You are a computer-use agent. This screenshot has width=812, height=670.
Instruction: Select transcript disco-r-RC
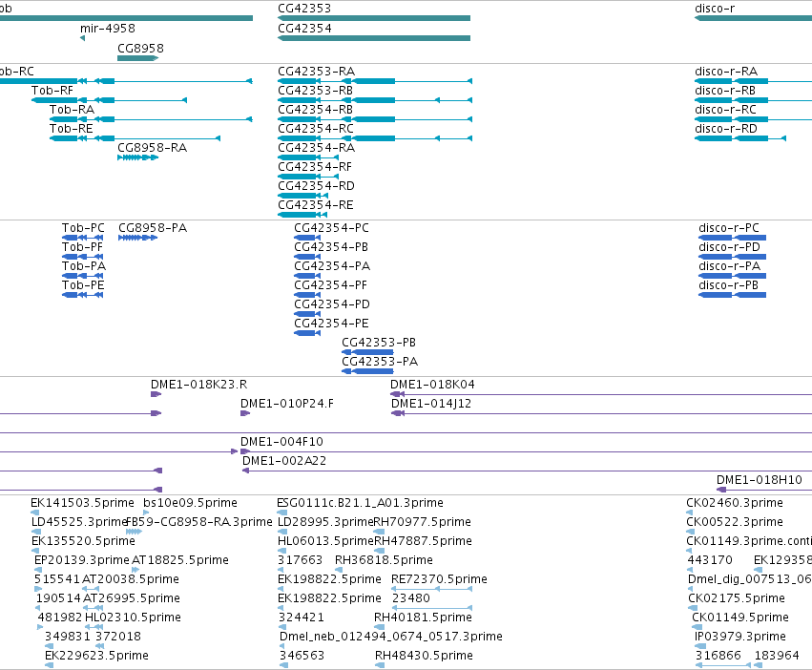tap(753, 119)
